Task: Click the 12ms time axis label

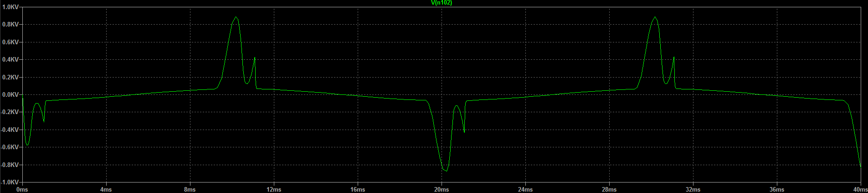Action: [273, 189]
